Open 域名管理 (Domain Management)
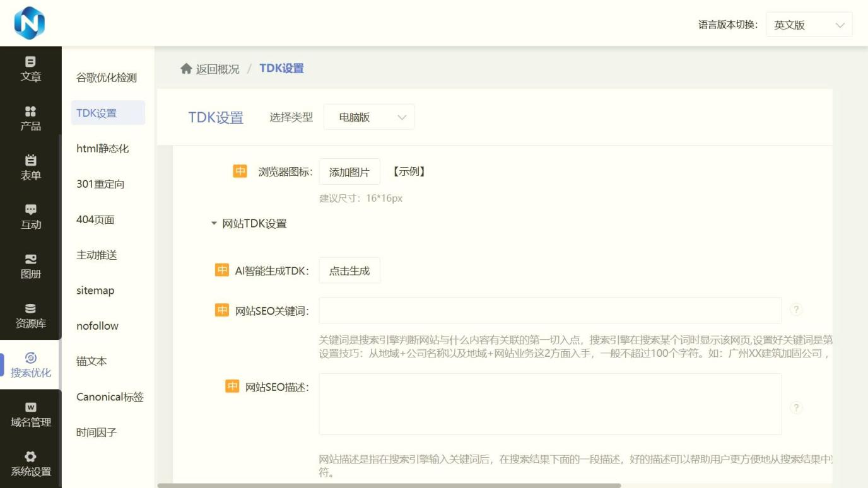The width and height of the screenshot is (868, 488). (x=31, y=416)
